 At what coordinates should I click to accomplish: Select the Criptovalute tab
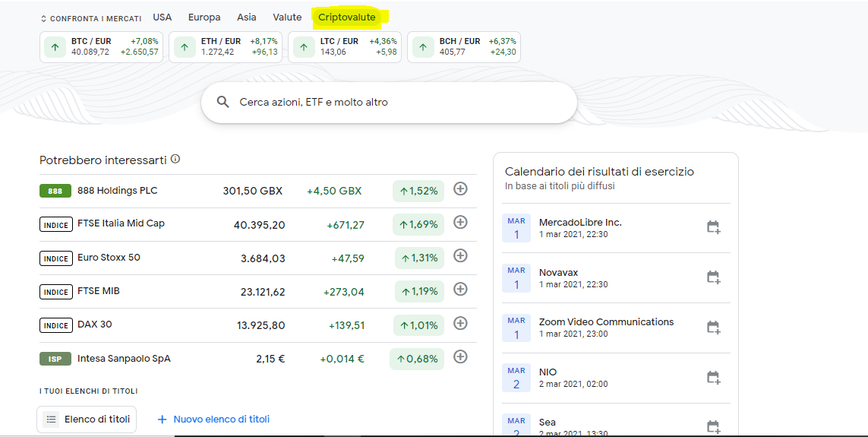pos(346,17)
